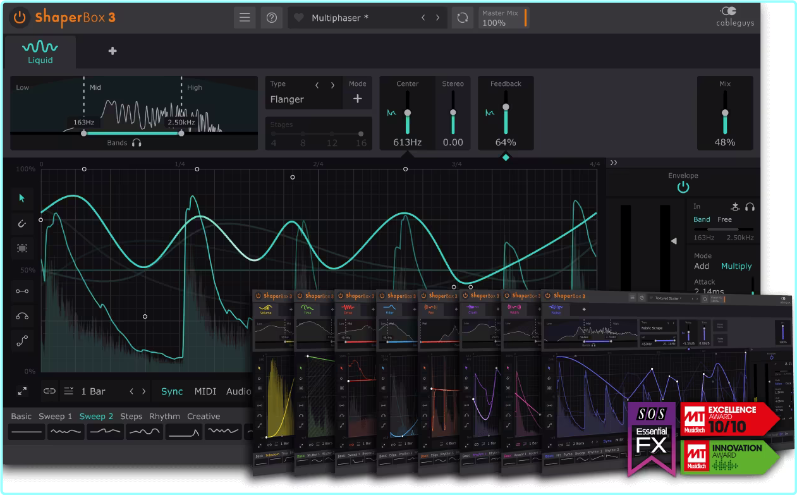Switch trigger mode to MIDI
This screenshot has width=797, height=495.
[x=205, y=391]
